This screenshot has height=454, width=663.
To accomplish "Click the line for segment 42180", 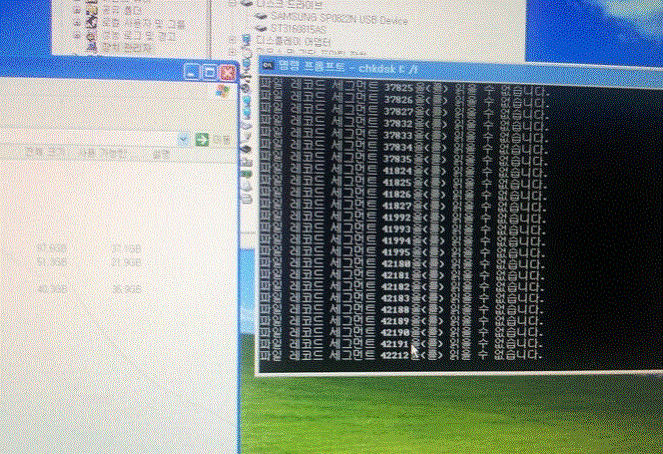I will click(x=400, y=264).
